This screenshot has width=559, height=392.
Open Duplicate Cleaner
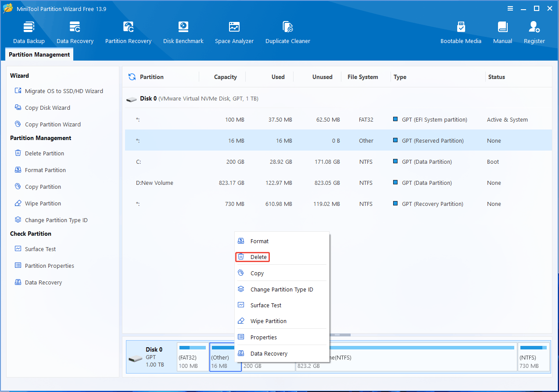point(288,32)
